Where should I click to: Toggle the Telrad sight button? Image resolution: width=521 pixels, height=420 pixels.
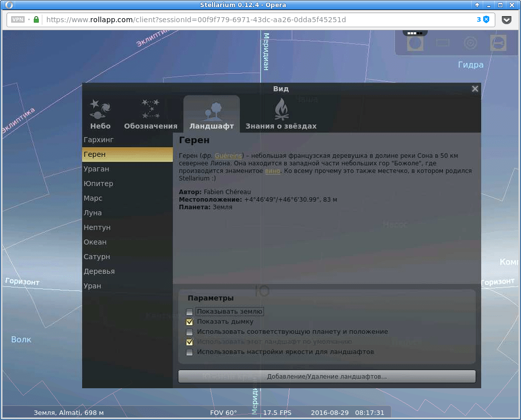[x=471, y=43]
